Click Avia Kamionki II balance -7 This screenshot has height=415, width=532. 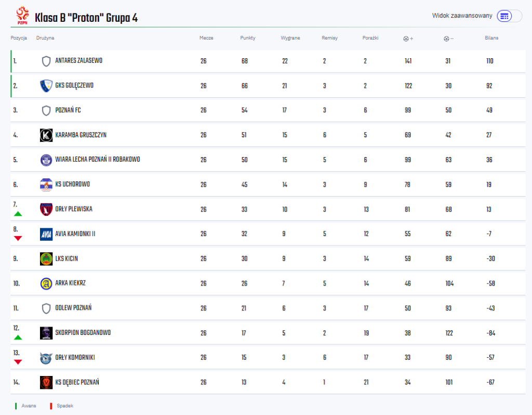(489, 234)
